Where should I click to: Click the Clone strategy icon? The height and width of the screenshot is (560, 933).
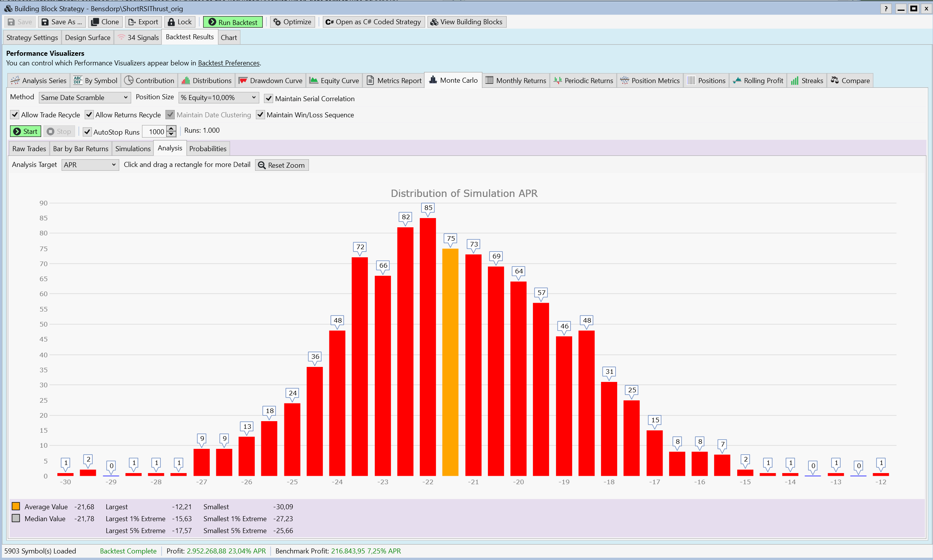click(95, 22)
